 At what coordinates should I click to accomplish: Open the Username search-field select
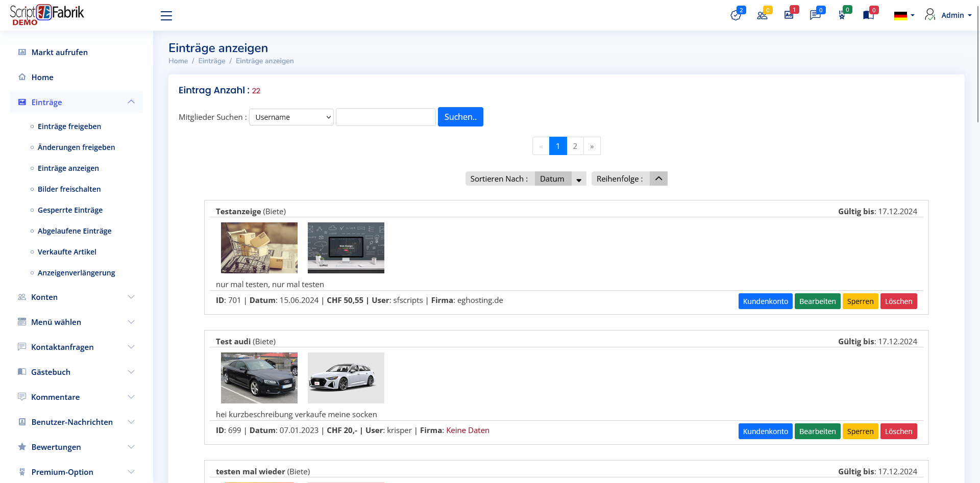point(291,117)
